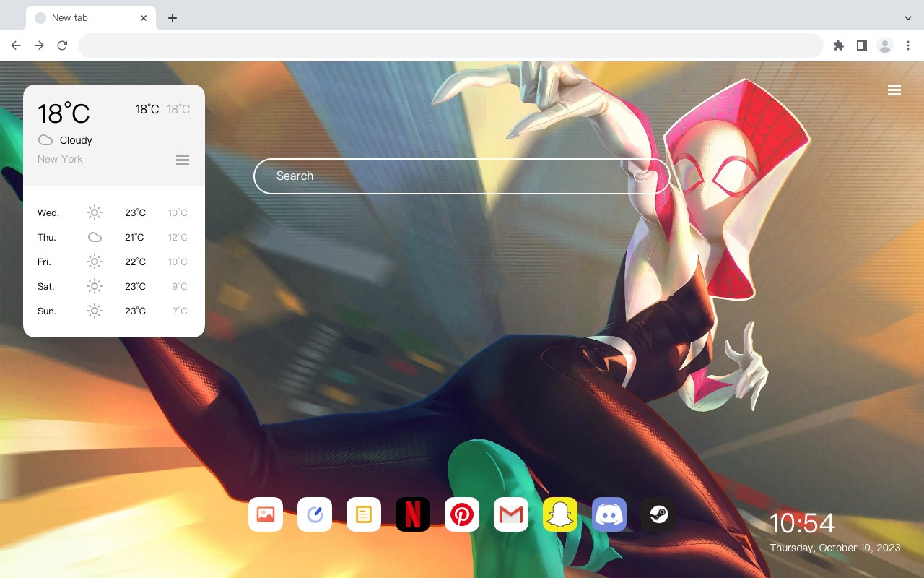Reload the current page

tap(62, 46)
